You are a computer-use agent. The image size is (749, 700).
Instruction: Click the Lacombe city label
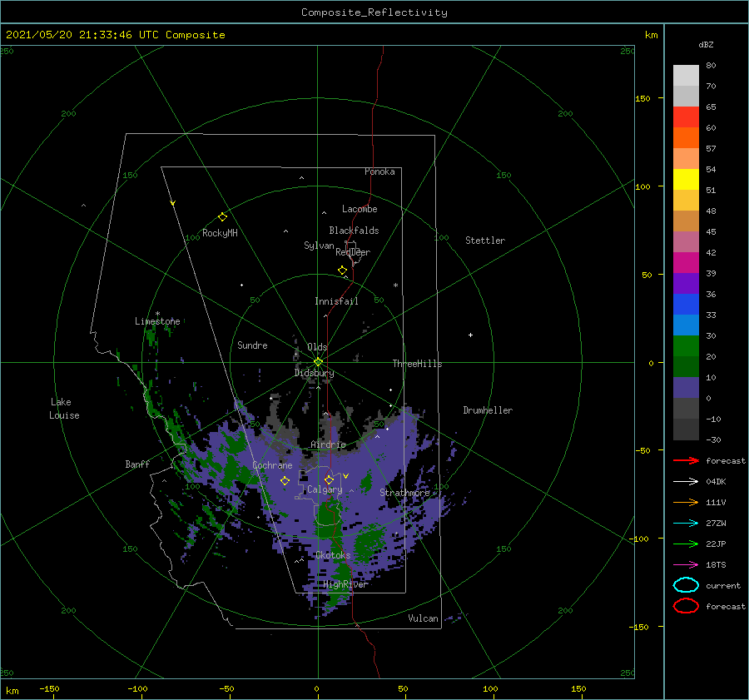pyautogui.click(x=360, y=209)
